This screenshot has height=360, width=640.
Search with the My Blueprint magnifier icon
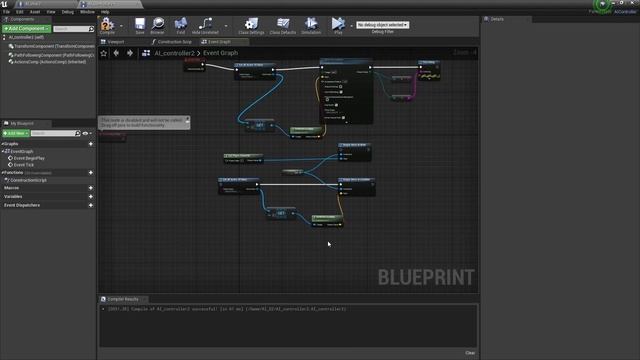(78, 133)
